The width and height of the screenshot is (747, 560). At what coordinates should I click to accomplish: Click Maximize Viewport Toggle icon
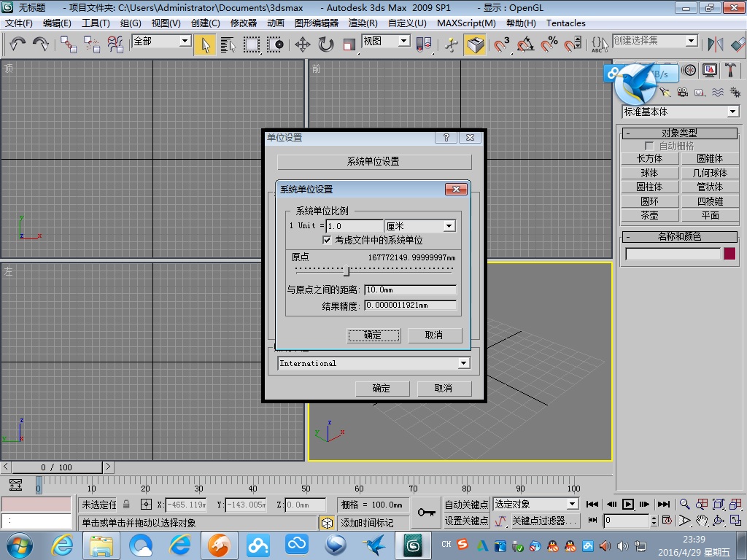click(735, 521)
